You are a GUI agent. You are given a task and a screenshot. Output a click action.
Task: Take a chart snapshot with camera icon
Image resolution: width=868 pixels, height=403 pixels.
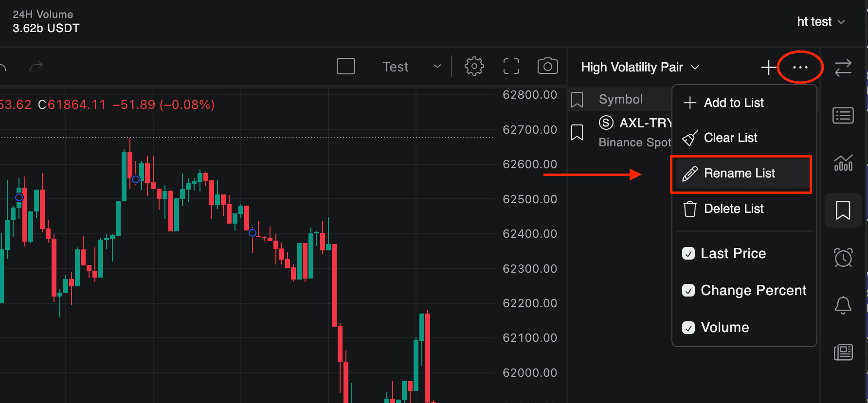click(x=547, y=66)
